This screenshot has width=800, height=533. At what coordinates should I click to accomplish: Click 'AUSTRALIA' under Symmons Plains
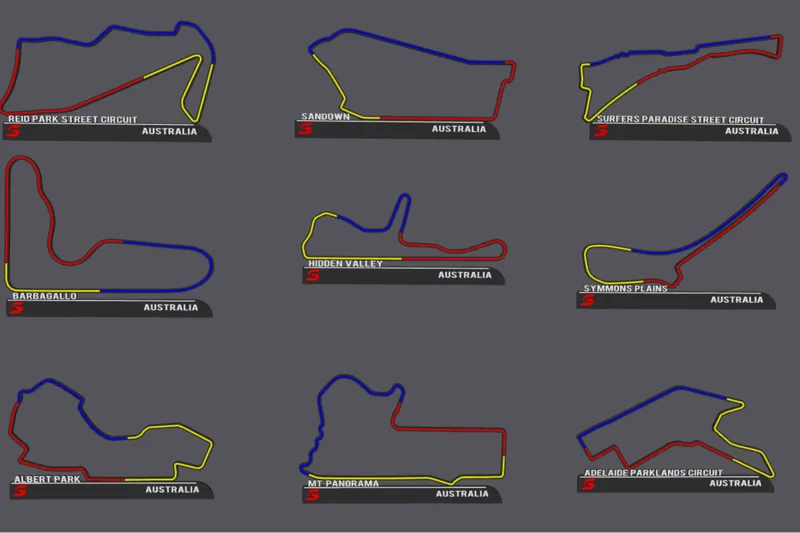coord(737,299)
